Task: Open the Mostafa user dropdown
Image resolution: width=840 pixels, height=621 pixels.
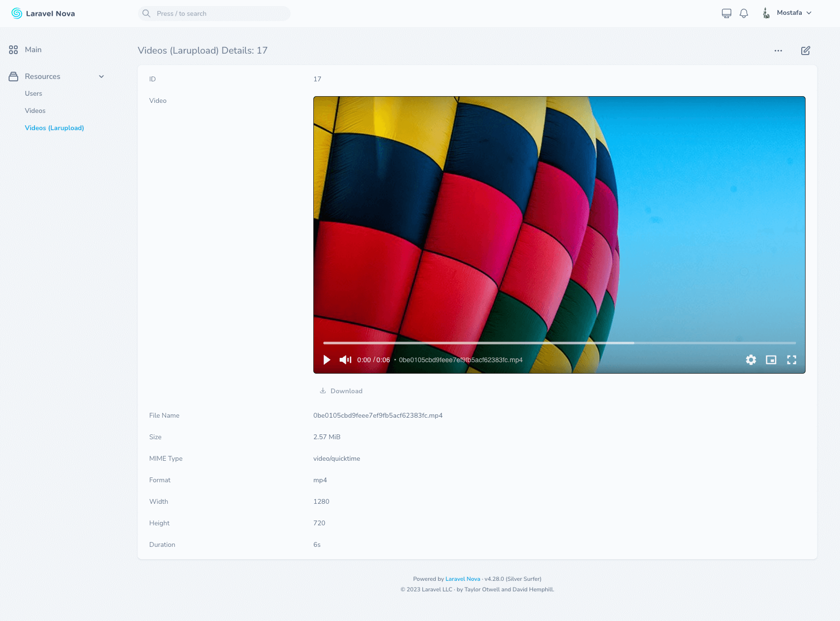Action: (787, 13)
